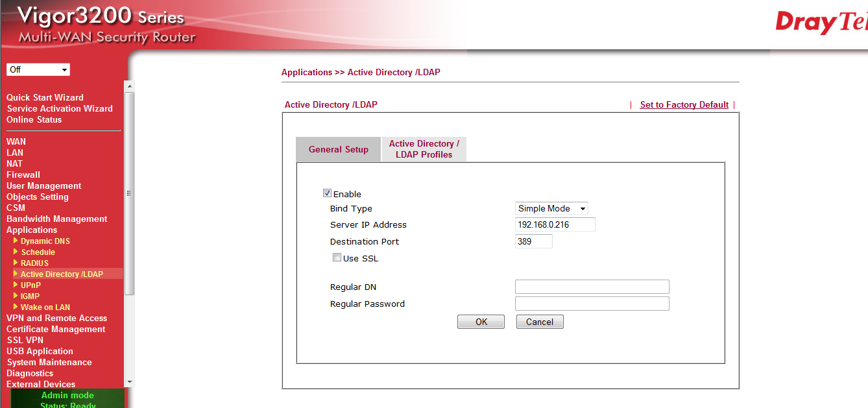Uncheck the Enable checkbox

(327, 193)
